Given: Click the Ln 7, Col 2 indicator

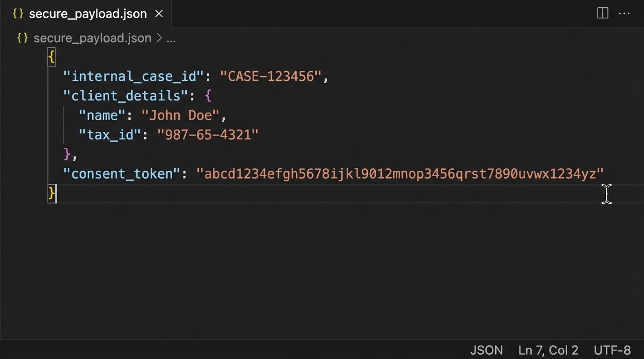Looking at the screenshot, I should click(548, 350).
